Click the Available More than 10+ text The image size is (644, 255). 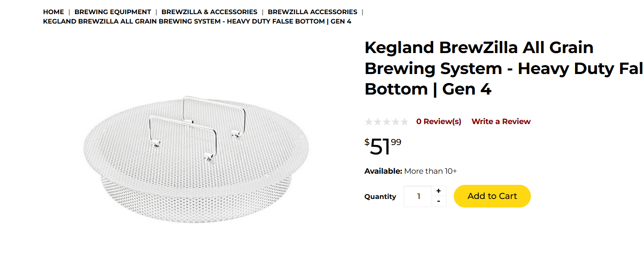point(410,171)
